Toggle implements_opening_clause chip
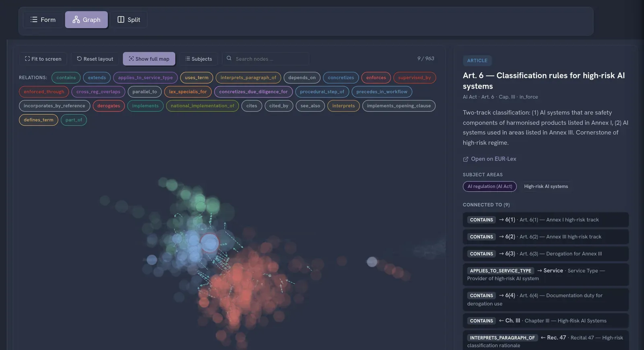This screenshot has height=350, width=644. (399, 106)
